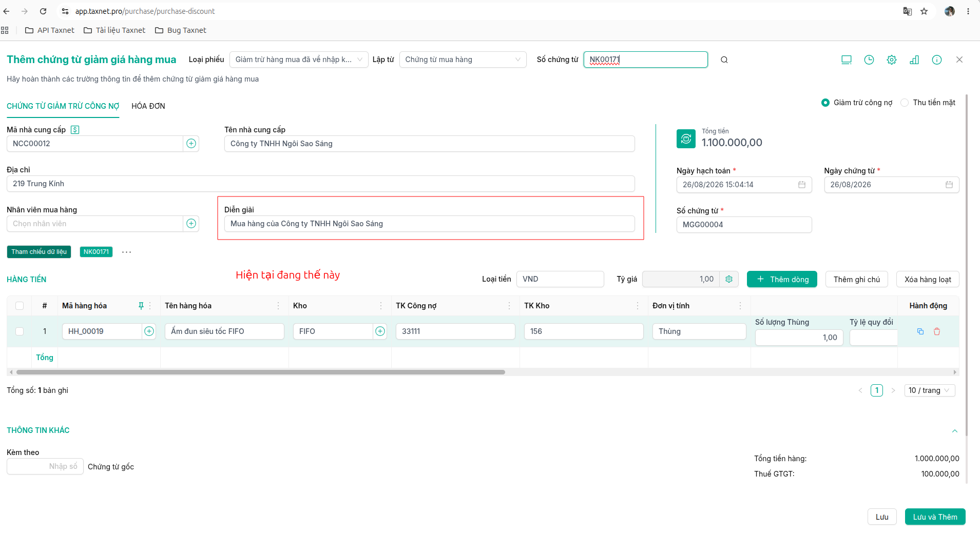Open the history clock icon
The height and width of the screenshot is (533, 980).
869,60
